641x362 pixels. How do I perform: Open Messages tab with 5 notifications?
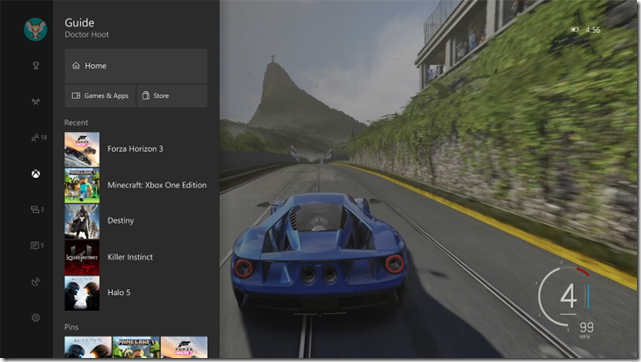[x=37, y=246]
